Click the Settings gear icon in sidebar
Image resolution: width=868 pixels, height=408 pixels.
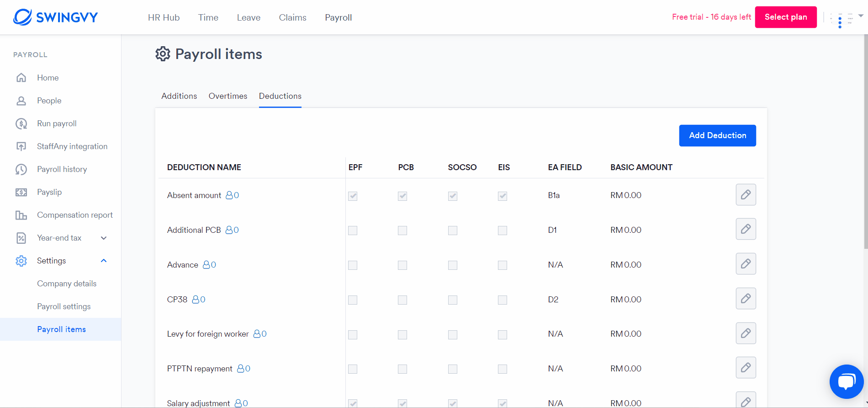[21, 261]
